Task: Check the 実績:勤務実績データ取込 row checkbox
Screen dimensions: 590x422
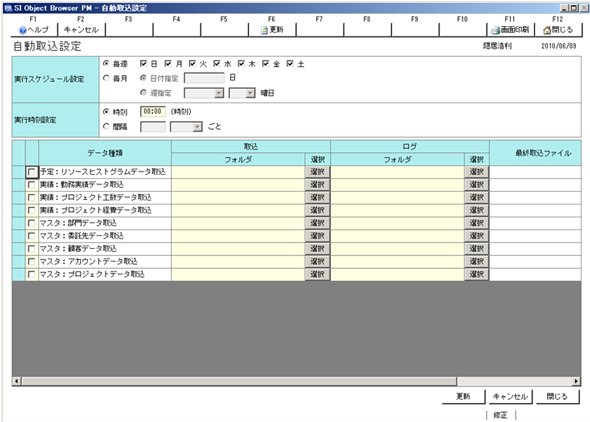Action: [32, 185]
